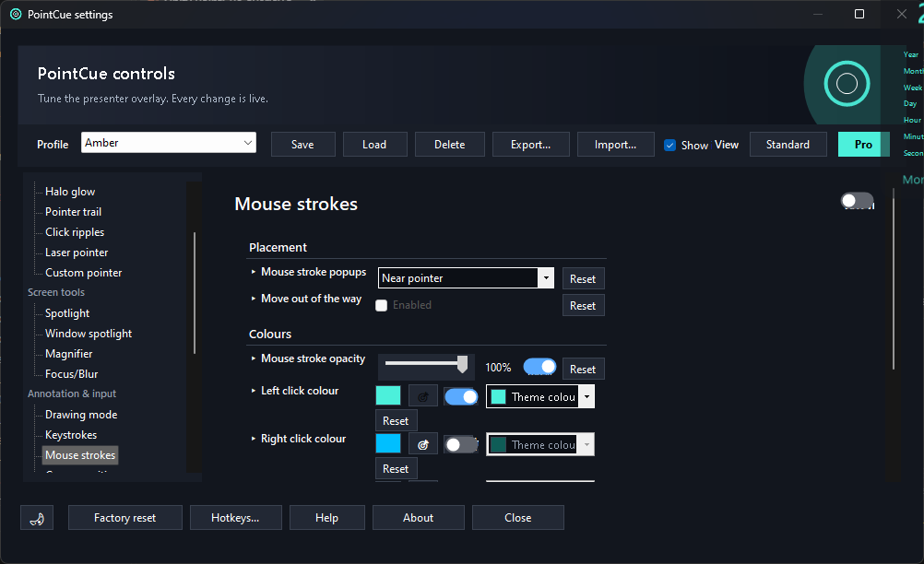
Task: Click the 100% opacity value
Action: click(498, 368)
